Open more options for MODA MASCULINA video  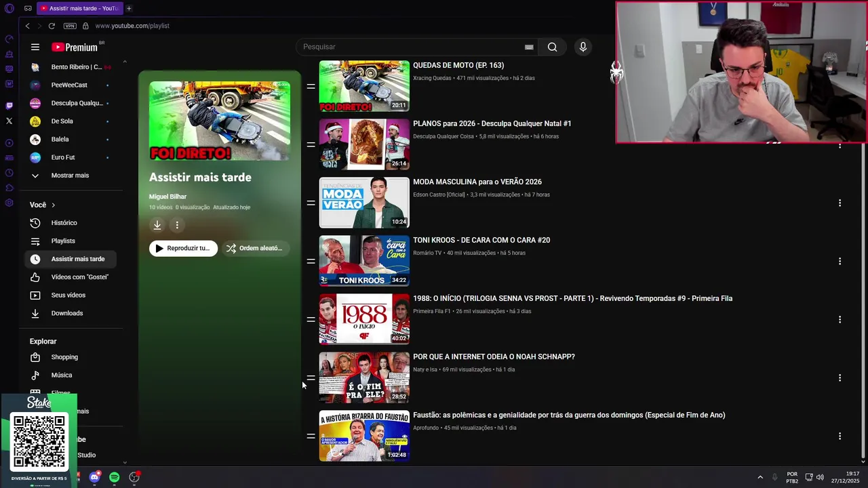pyautogui.click(x=840, y=203)
